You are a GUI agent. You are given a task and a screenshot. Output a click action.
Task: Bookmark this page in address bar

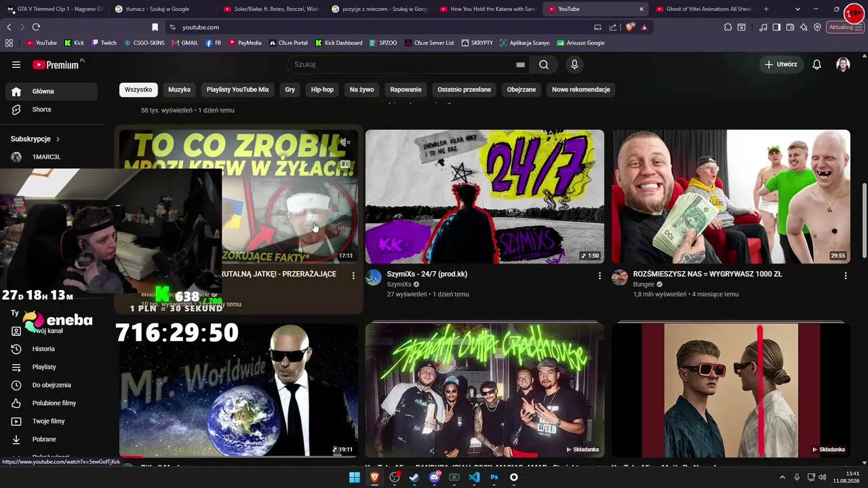pos(155,27)
